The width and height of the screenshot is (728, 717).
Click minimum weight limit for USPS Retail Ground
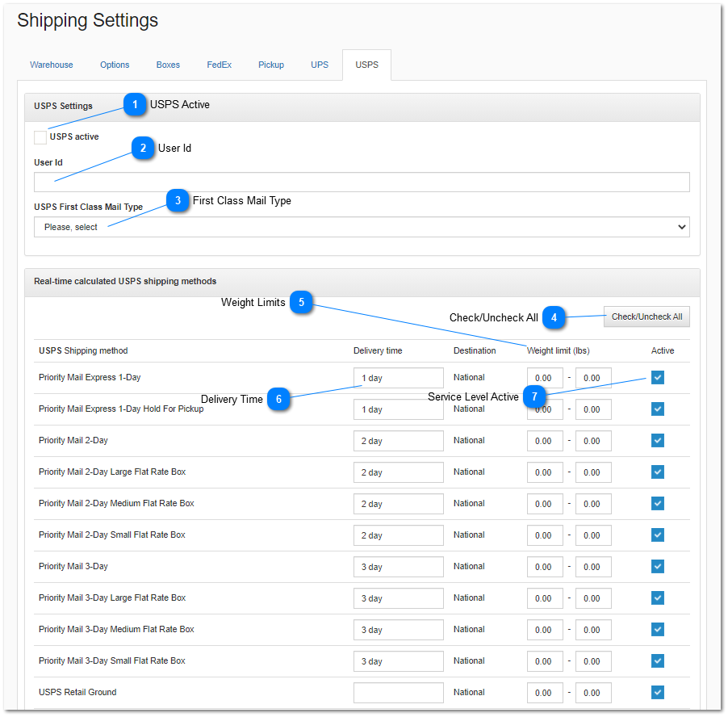545,693
